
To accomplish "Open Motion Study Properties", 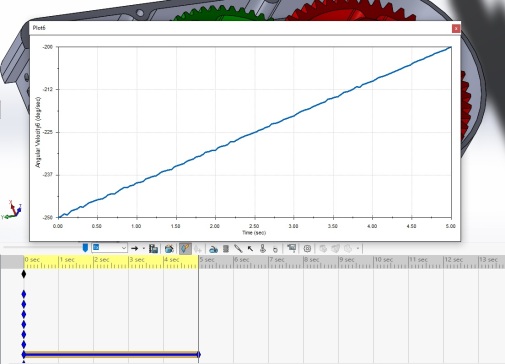I will (307, 248).
